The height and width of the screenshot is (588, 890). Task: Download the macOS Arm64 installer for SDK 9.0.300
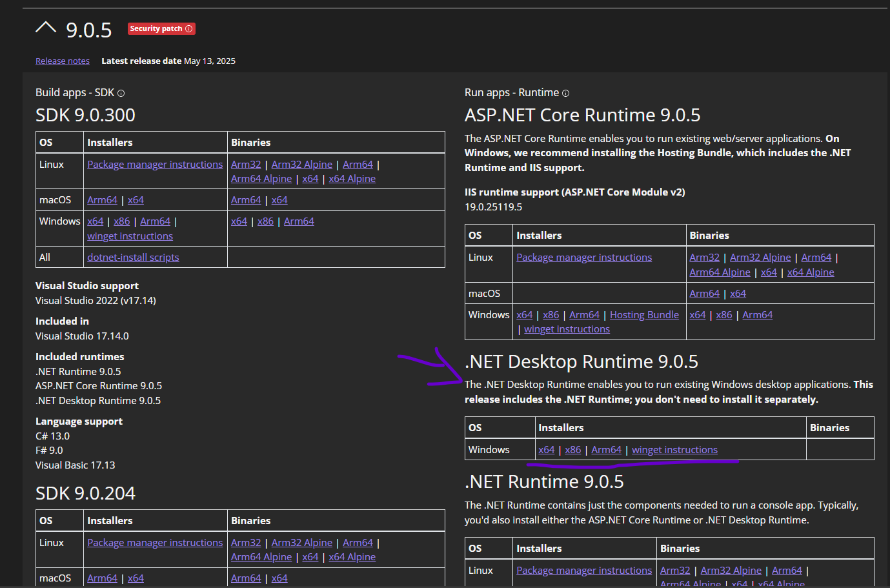102,199
